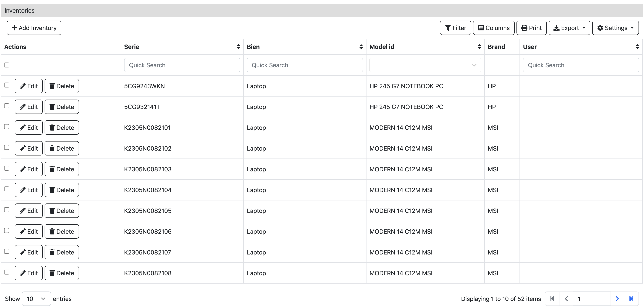Viewport: 644px width, 307px height.
Task: Sort by Serie column arrows
Action: [238, 47]
